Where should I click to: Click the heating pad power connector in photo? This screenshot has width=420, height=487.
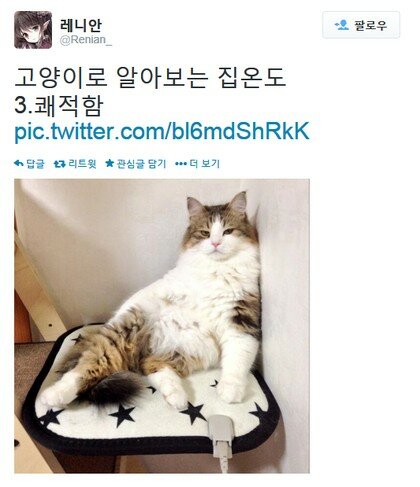tap(221, 437)
